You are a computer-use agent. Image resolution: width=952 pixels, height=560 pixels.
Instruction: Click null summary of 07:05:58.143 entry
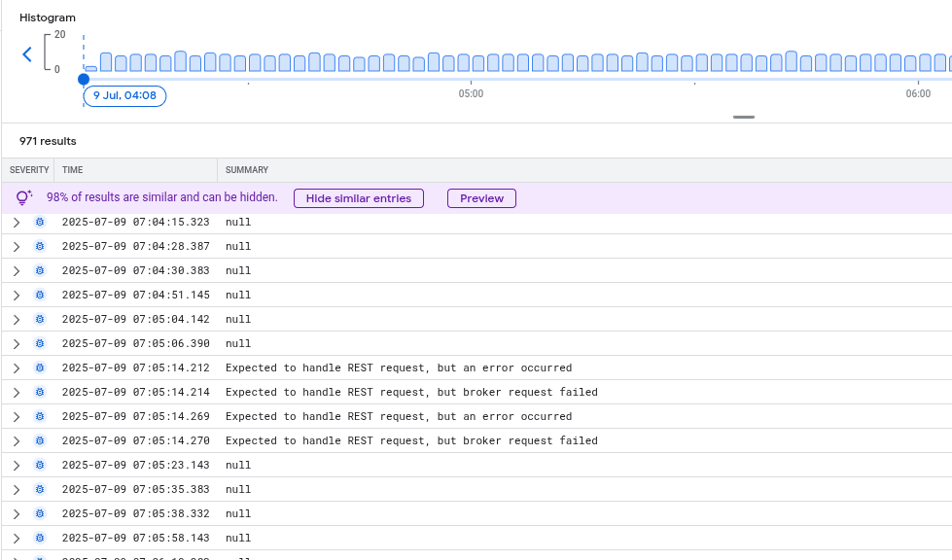[x=238, y=538]
